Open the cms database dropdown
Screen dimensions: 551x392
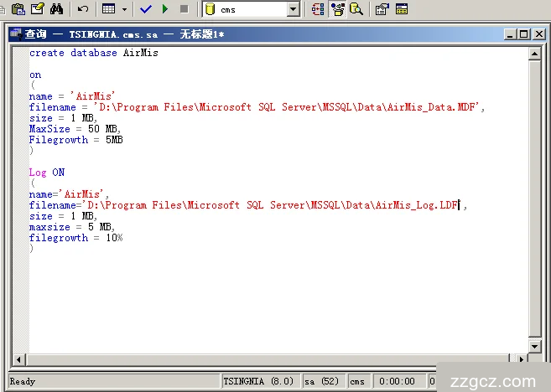pos(293,9)
